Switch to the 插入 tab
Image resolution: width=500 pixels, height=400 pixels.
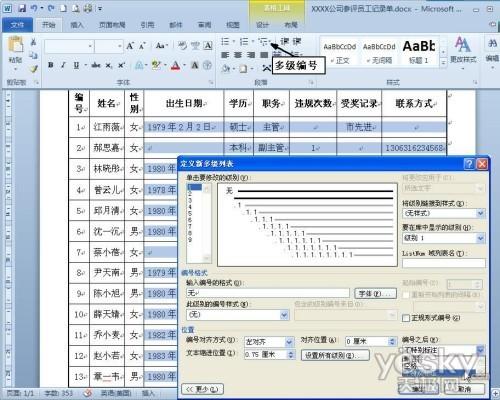tap(77, 25)
